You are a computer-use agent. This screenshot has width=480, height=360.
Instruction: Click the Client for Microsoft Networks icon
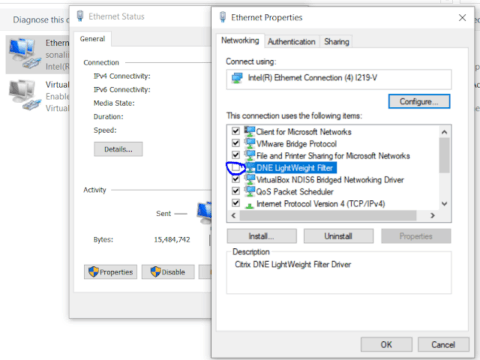[x=250, y=131]
